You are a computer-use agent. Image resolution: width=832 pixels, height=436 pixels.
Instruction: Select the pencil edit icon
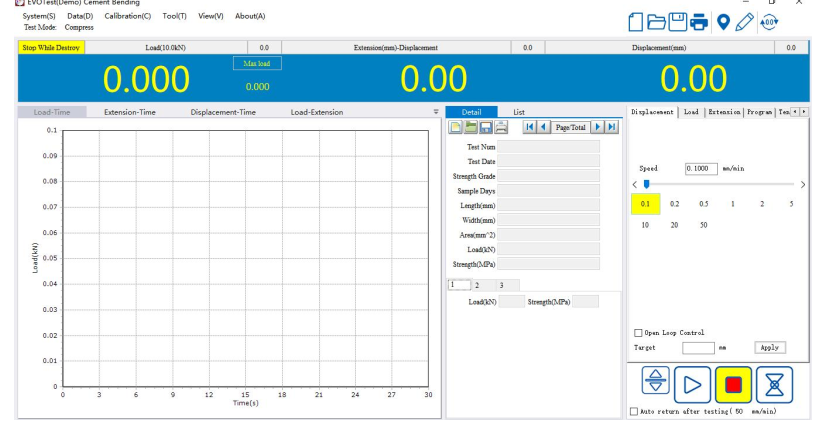tap(744, 22)
